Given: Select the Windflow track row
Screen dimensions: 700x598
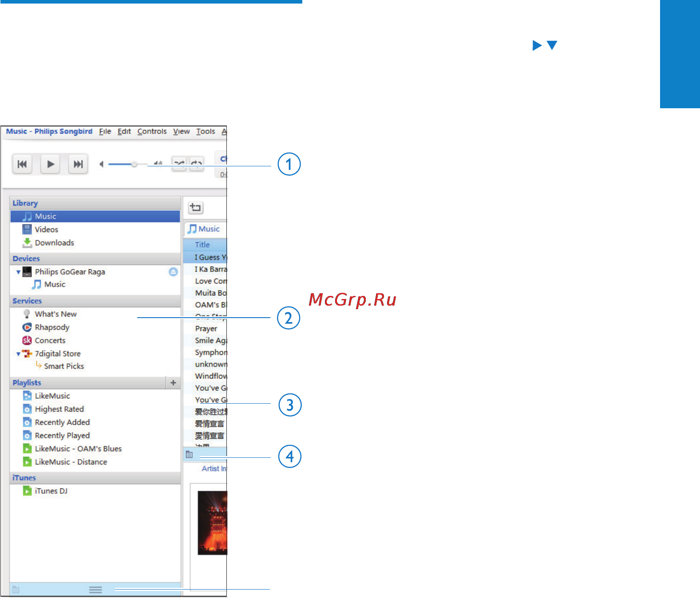Looking at the screenshot, I should click(x=205, y=376).
